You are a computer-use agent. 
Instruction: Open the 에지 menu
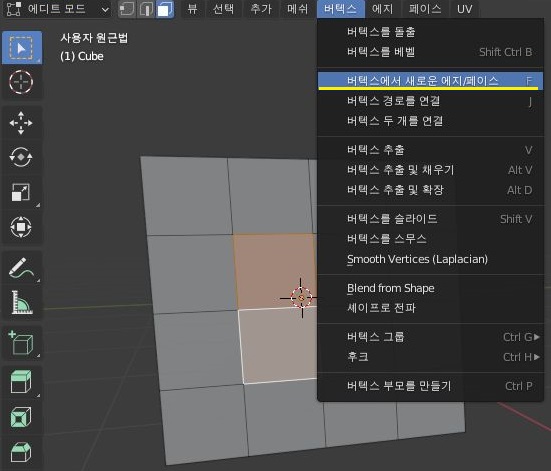pos(382,9)
